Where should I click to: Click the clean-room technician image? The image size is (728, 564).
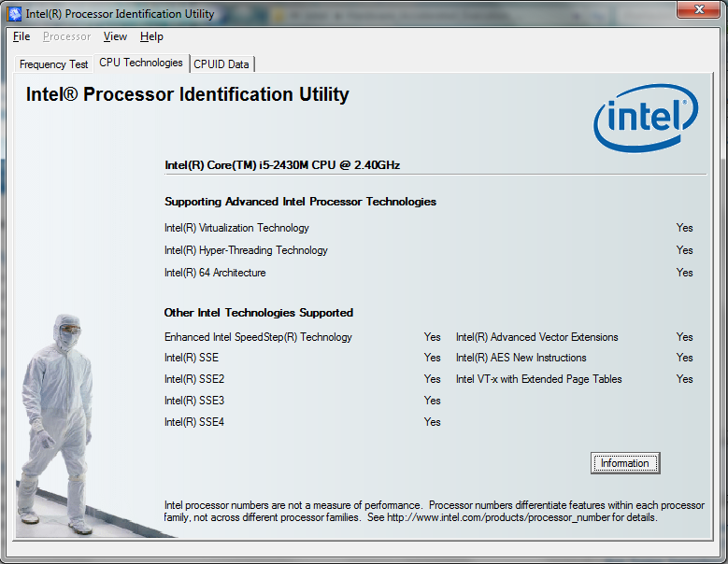tap(56, 424)
